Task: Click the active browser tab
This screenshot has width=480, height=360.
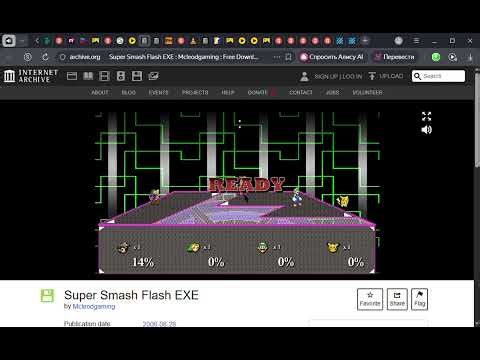Action: [x=144, y=41]
